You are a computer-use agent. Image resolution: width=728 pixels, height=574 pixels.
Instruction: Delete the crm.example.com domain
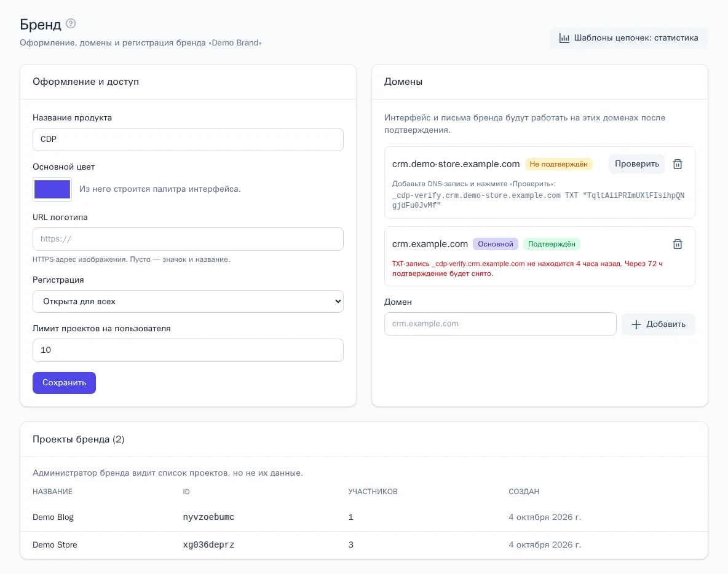[x=678, y=244]
